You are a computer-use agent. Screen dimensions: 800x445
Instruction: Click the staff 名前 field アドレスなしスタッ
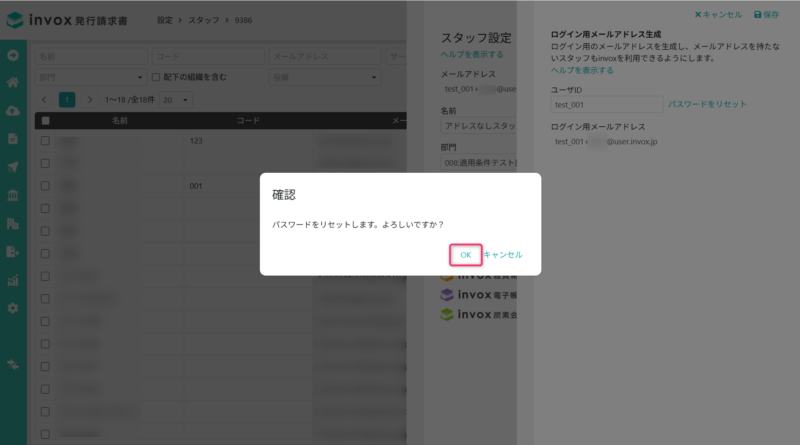(479, 126)
